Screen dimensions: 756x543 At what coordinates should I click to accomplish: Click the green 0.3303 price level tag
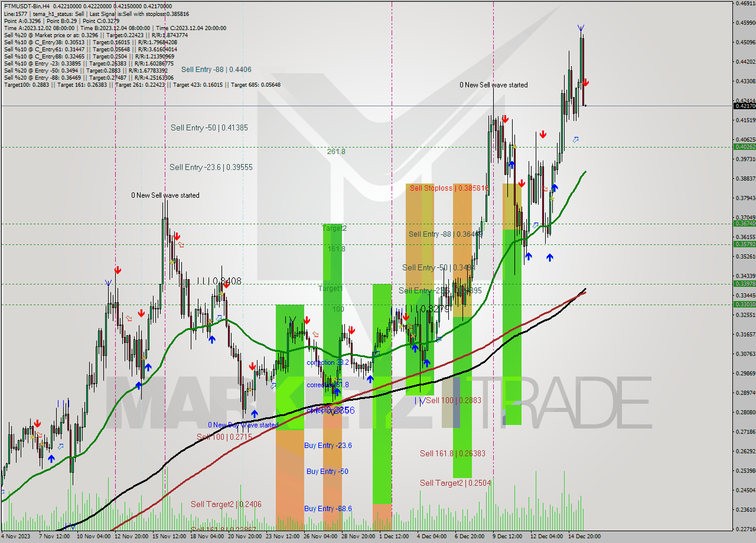coord(744,304)
